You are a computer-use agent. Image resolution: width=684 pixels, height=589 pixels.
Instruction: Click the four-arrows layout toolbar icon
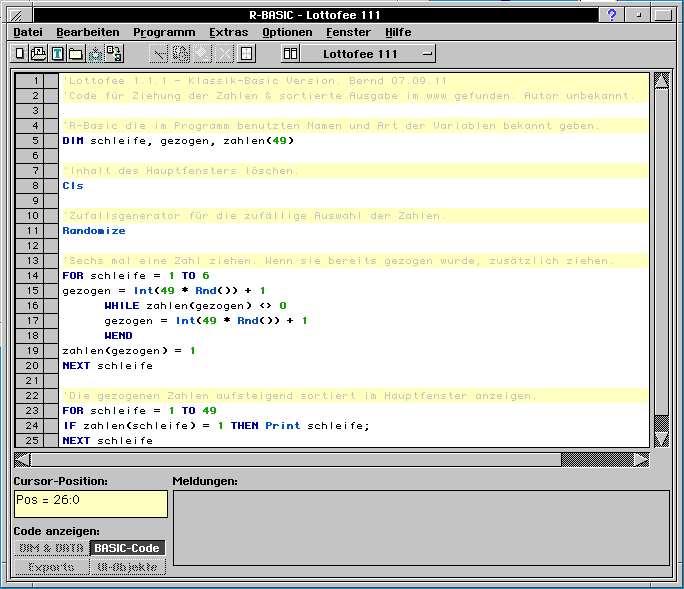pos(246,54)
